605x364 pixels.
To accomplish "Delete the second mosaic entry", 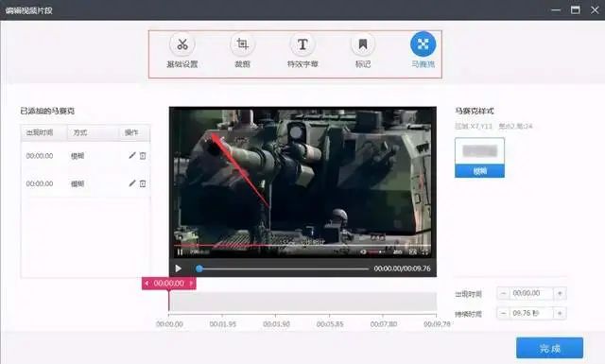I will (x=143, y=183).
